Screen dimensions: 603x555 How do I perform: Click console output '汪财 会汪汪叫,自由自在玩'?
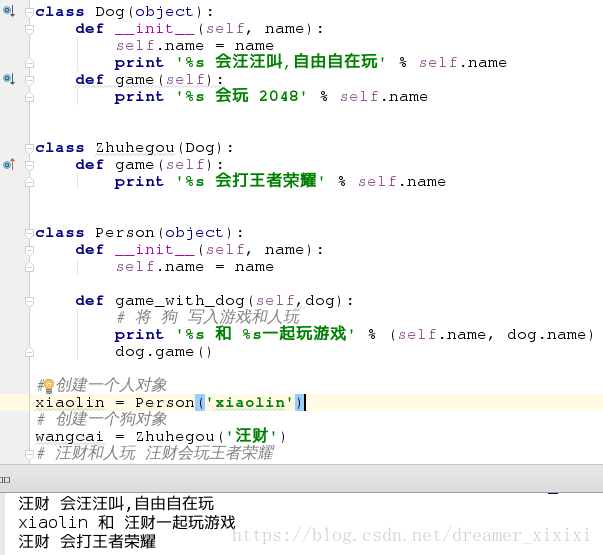tap(116, 503)
